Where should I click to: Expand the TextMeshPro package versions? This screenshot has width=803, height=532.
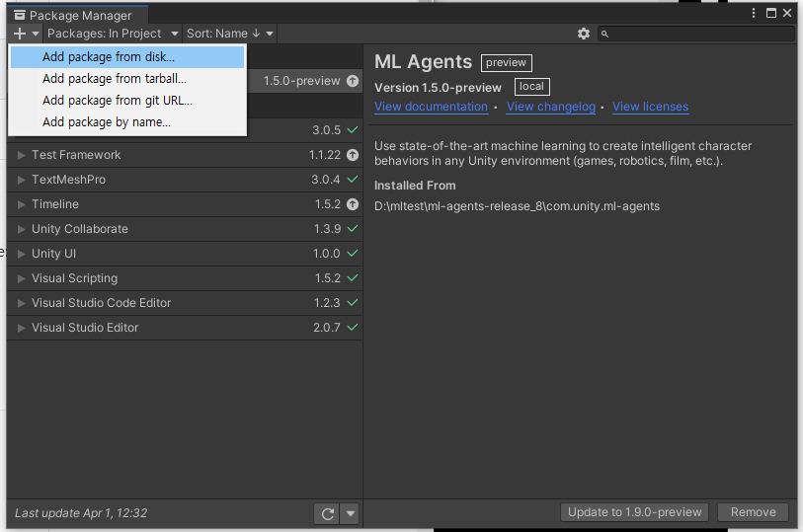point(21,180)
